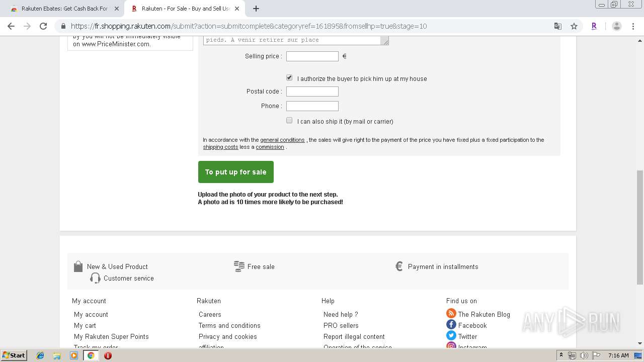The width and height of the screenshot is (644, 362).
Task: Open the general conditions link
Action: point(282,140)
